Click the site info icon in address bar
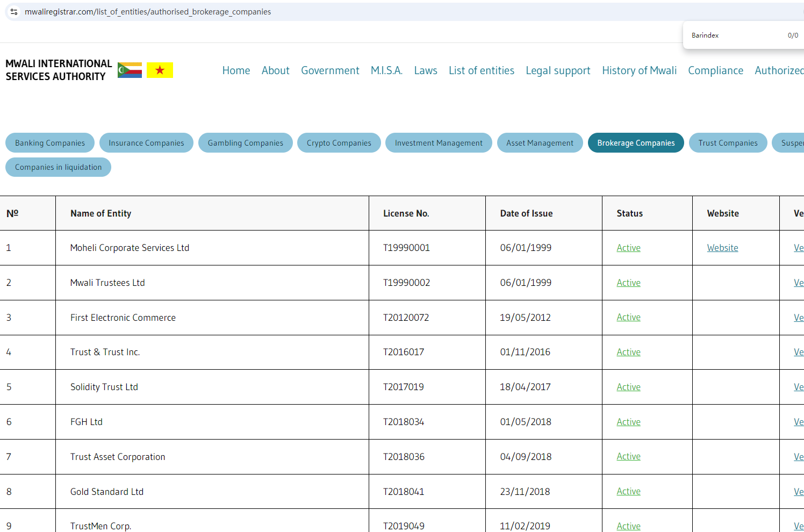This screenshot has width=804, height=532. click(14, 12)
